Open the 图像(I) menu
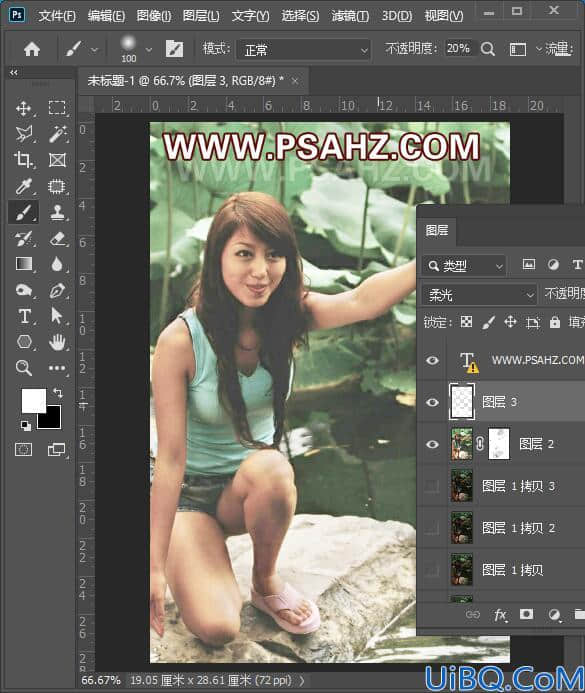This screenshot has width=585, height=693. 154,16
